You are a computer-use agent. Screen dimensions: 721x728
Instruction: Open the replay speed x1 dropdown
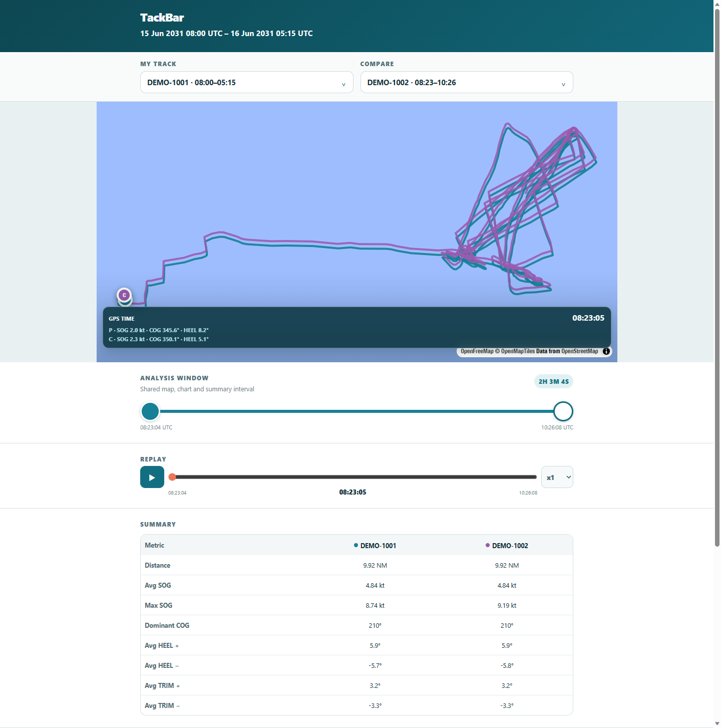coord(557,477)
